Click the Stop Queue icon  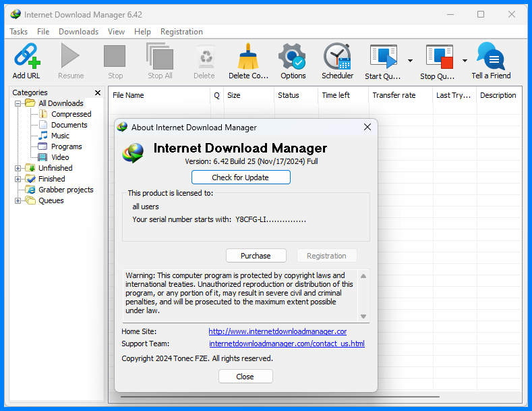pos(440,57)
